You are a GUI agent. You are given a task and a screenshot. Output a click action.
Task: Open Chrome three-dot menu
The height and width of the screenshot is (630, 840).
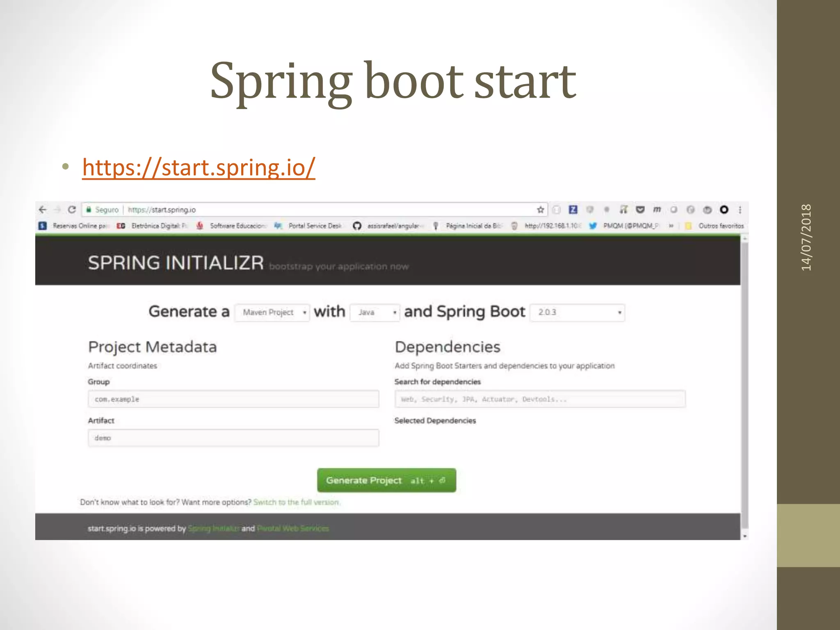[x=740, y=210]
